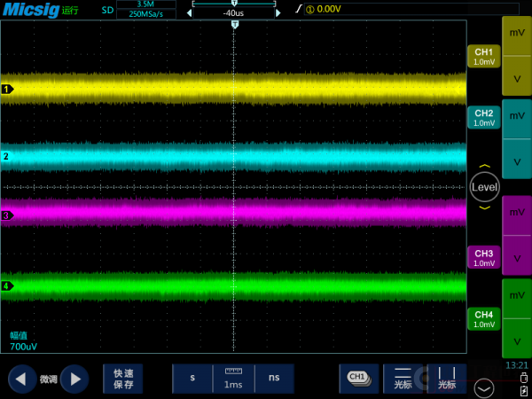This screenshot has width=532, height=399.
Task: Toggle the CH4 channel tab
Action: pyautogui.click(x=483, y=319)
